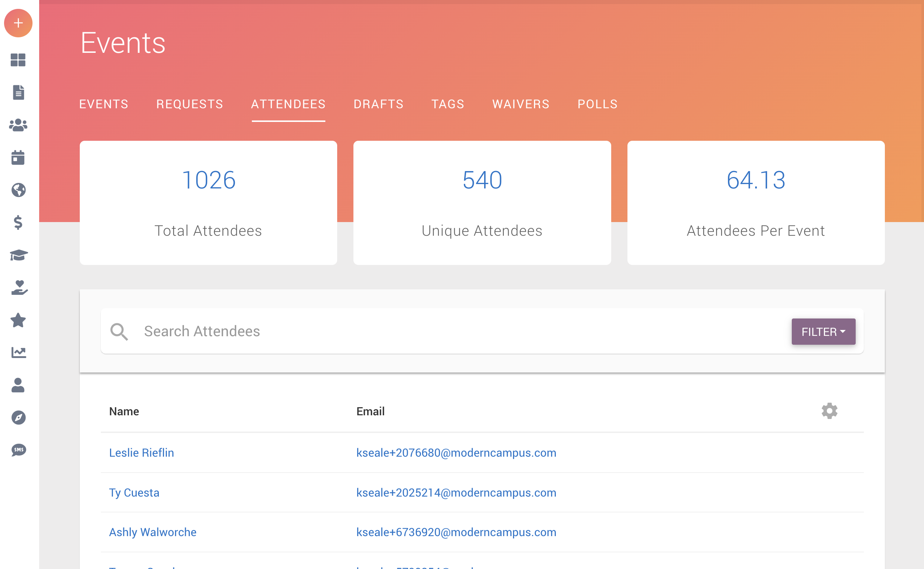Open table column settings gear icon
This screenshot has height=569, width=924.
829,411
